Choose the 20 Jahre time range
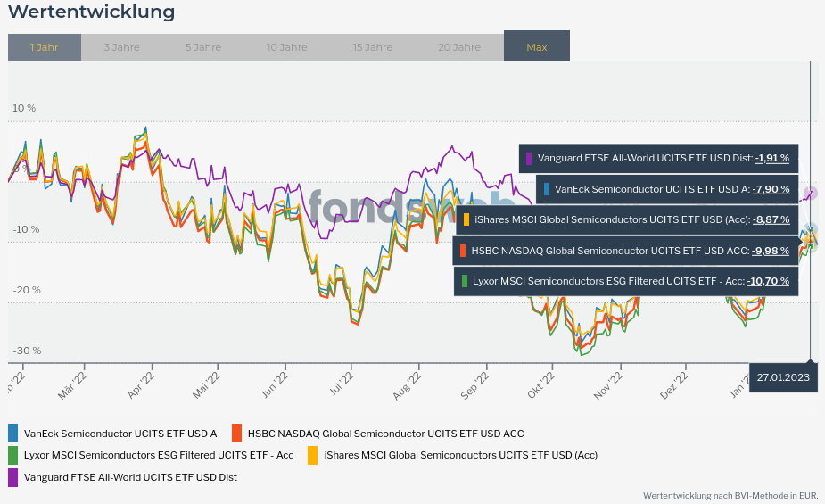 pos(459,47)
